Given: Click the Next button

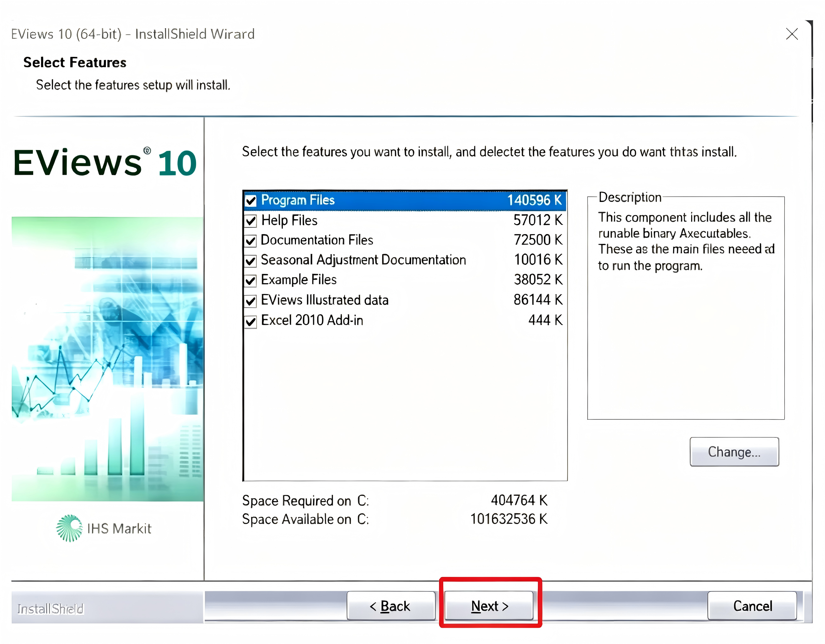Looking at the screenshot, I should click(489, 606).
